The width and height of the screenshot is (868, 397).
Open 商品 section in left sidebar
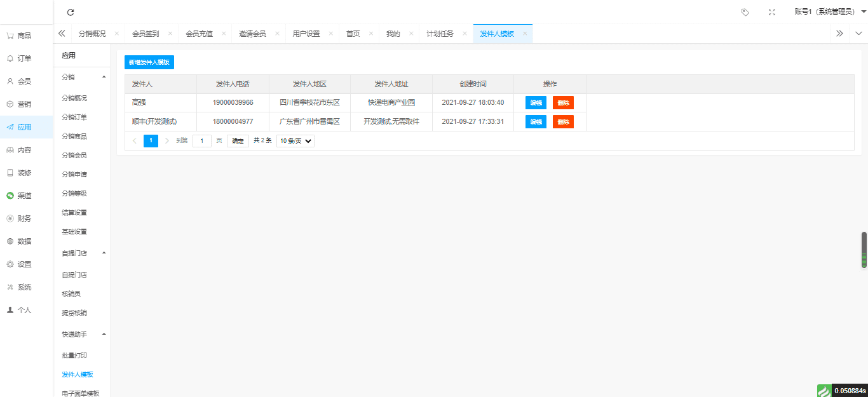[x=19, y=36]
